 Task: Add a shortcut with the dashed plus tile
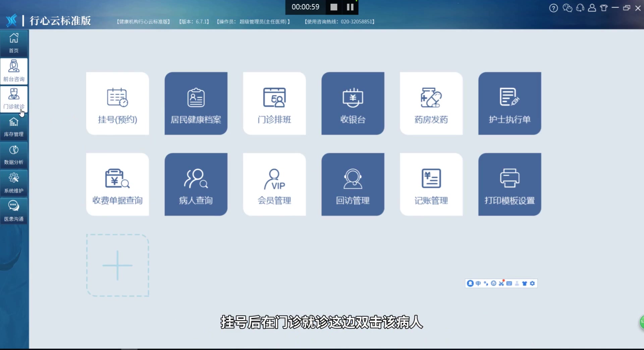coord(117,265)
